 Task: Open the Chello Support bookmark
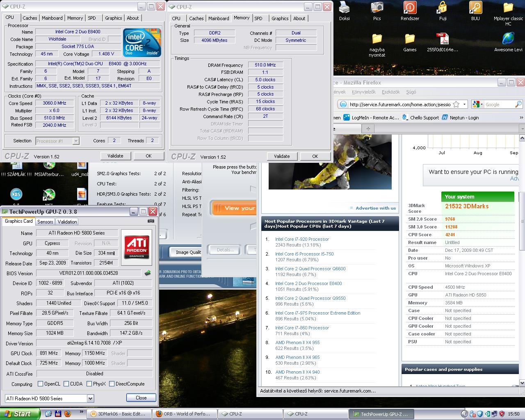(420, 118)
